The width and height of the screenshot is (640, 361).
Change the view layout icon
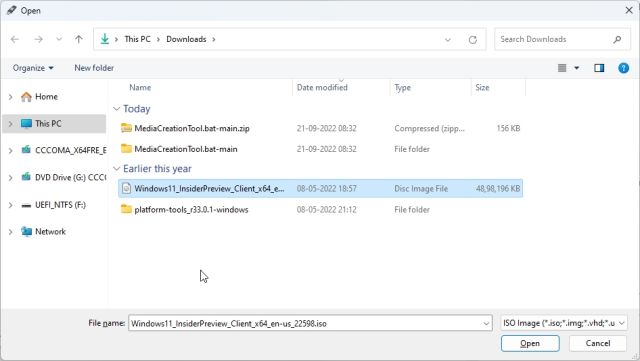[x=562, y=68]
